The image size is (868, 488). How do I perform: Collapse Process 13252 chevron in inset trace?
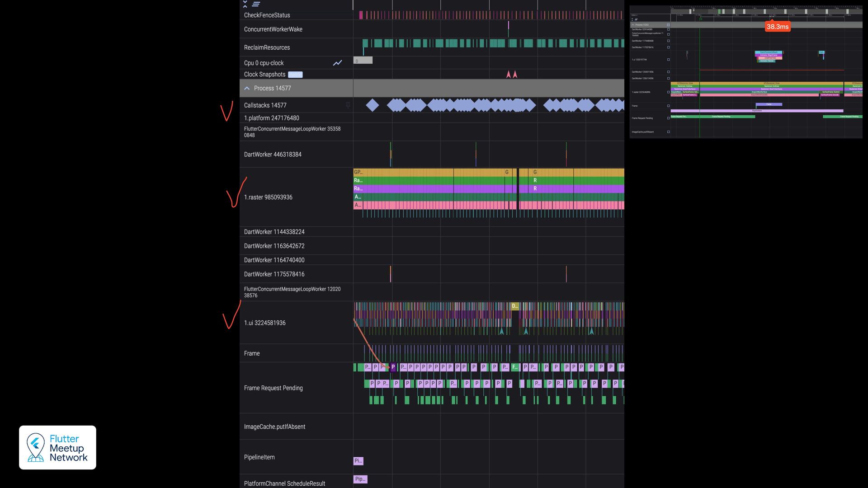[x=633, y=25]
